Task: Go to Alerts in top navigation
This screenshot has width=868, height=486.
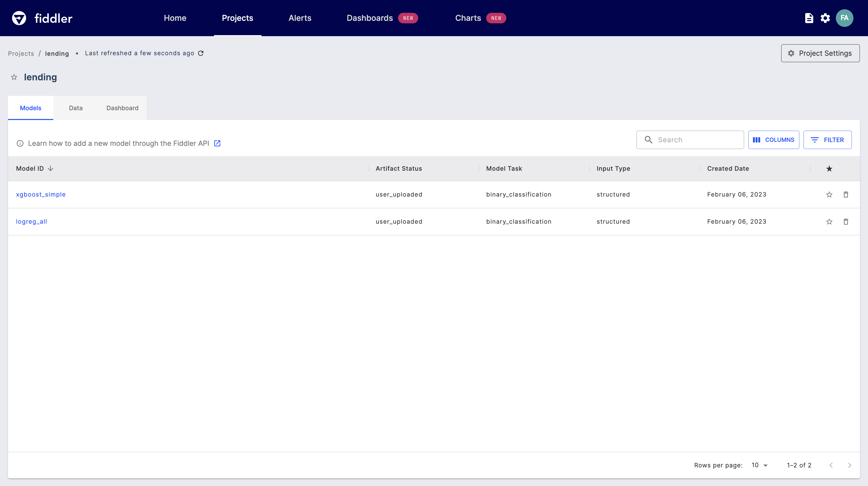Action: coord(300,18)
